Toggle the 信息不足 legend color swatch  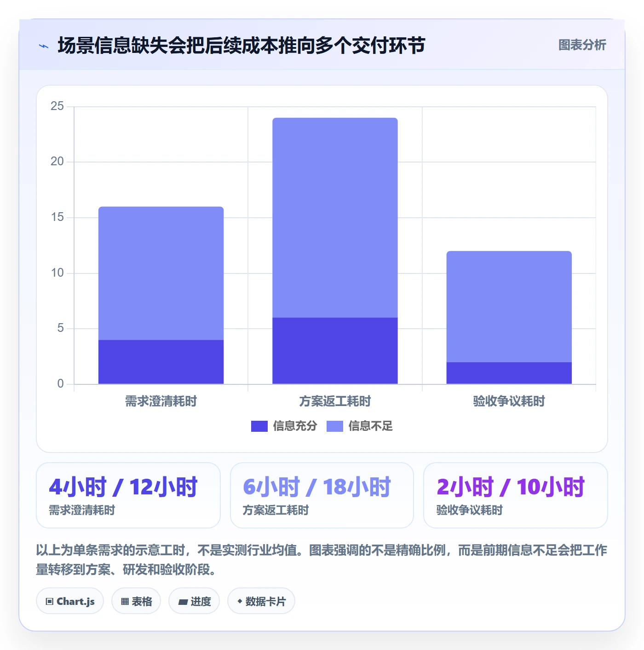(x=335, y=426)
